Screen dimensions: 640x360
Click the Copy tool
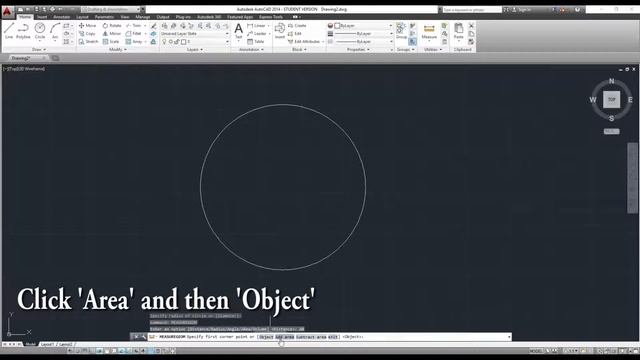click(87, 33)
